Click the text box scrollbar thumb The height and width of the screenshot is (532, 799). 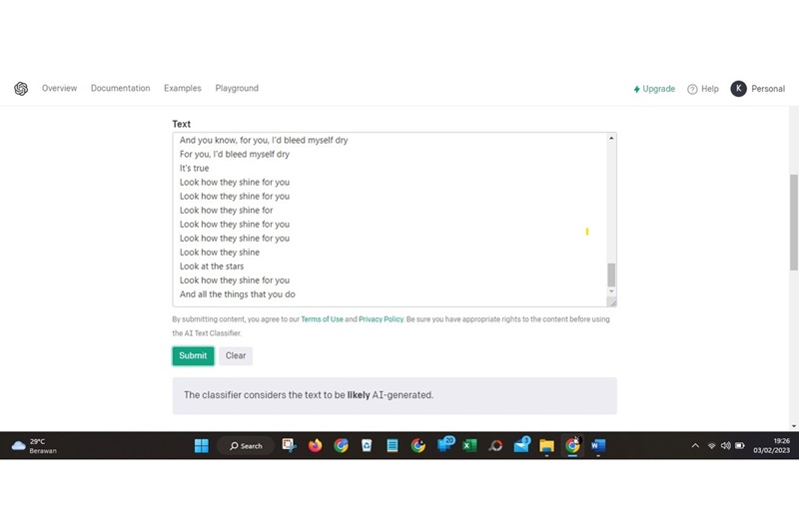611,274
